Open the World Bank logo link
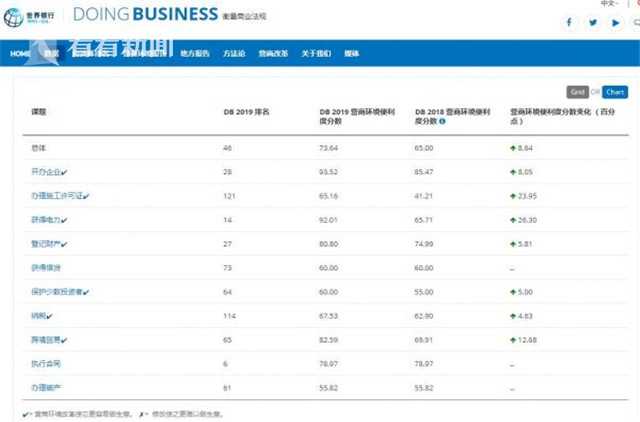Screen dimensions: 640x422 [x=32, y=14]
